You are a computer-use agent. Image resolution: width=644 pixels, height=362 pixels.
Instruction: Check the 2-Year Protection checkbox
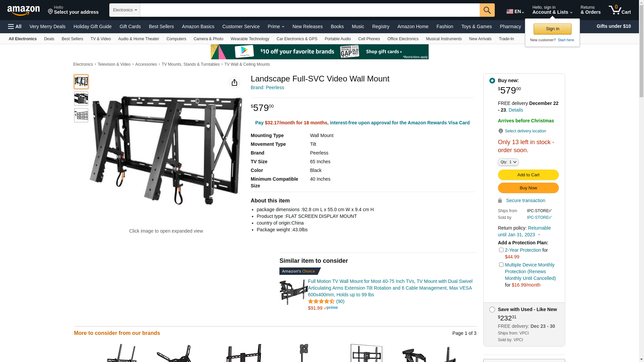pos(501,250)
